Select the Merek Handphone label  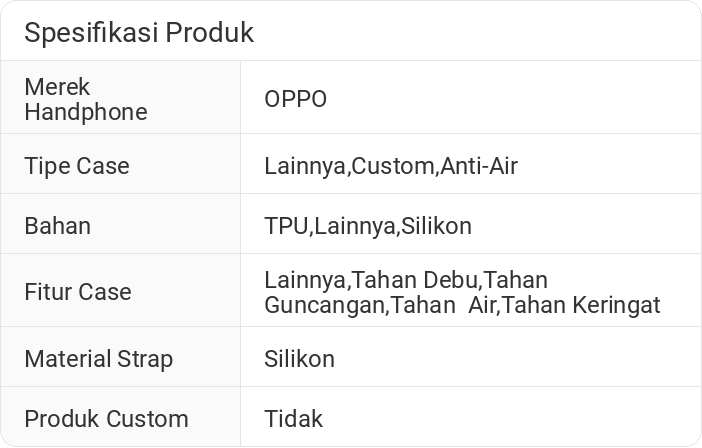click(85, 99)
